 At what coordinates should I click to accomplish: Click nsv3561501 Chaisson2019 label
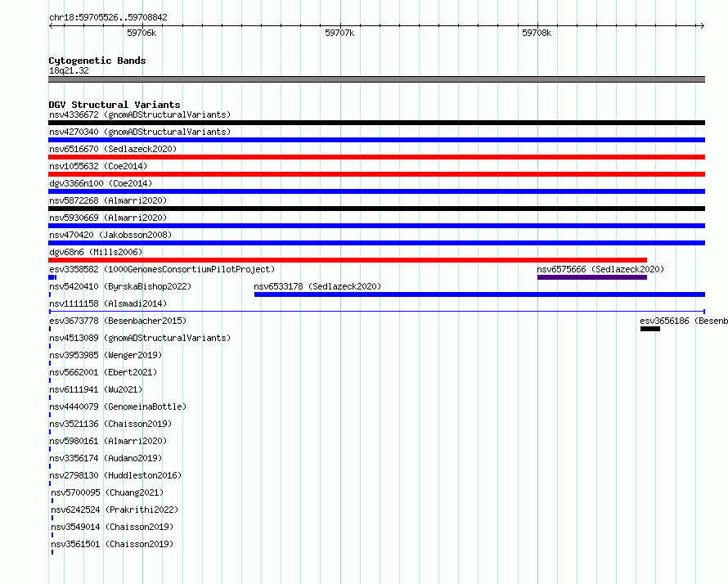(x=112, y=544)
